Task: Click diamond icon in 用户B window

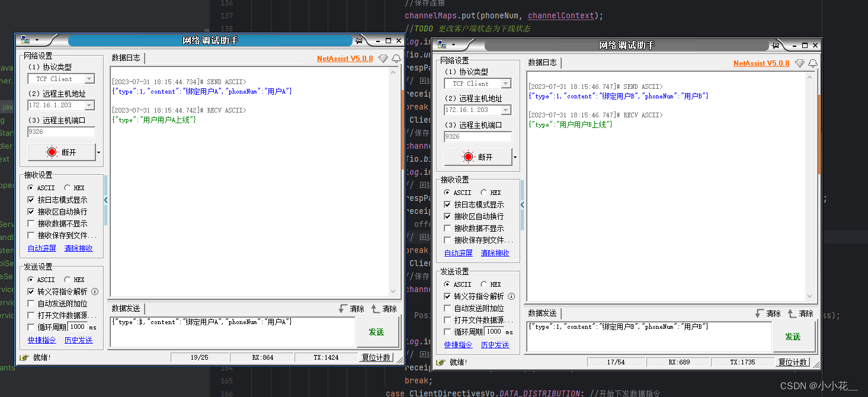Action: coord(799,63)
